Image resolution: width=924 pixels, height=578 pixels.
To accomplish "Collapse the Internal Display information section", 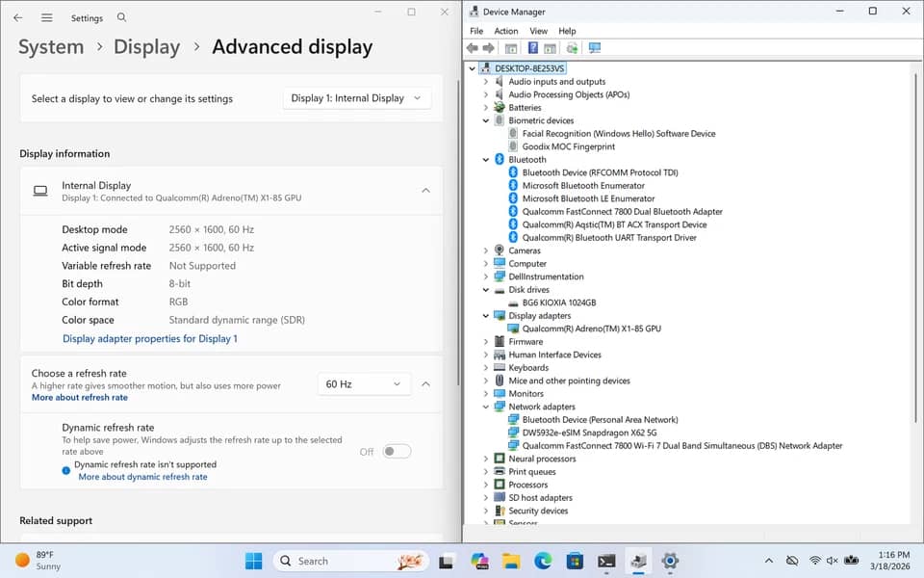I will (x=425, y=191).
